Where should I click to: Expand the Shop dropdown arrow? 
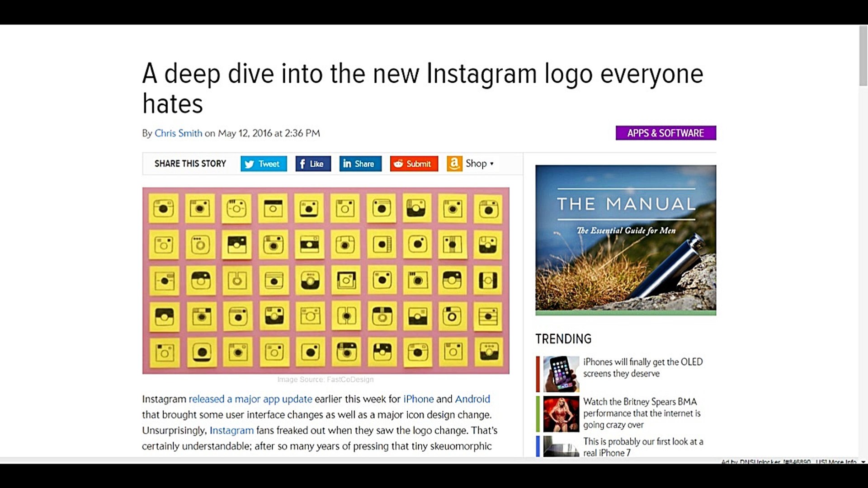point(492,164)
